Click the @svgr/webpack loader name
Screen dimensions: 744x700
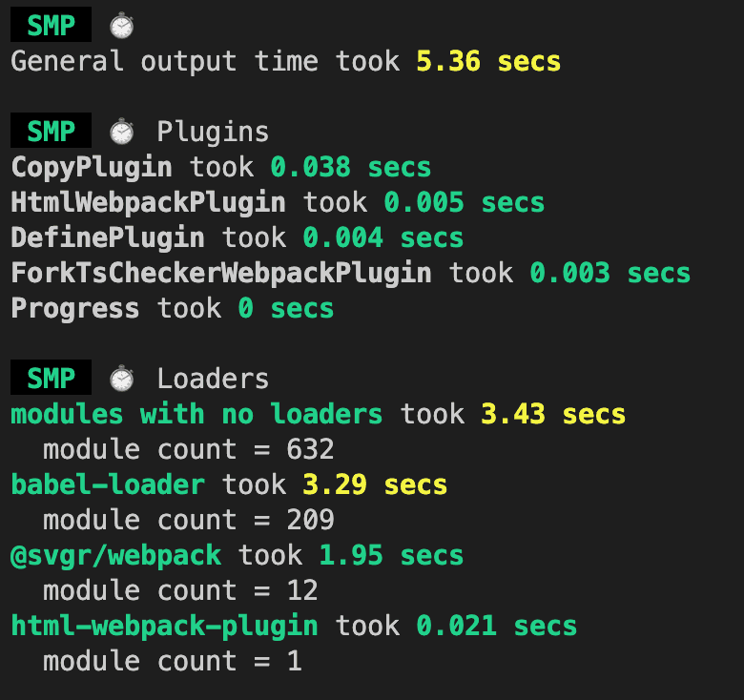pos(115,555)
